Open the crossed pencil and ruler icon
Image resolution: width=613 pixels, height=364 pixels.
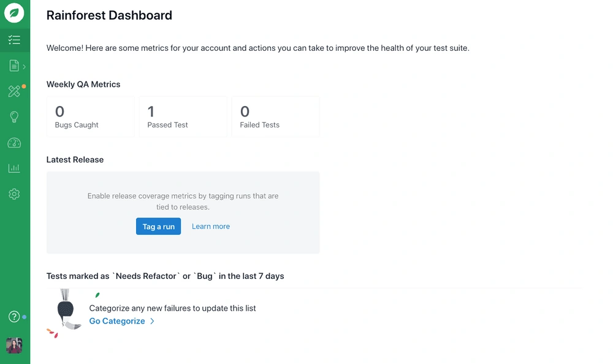click(14, 91)
